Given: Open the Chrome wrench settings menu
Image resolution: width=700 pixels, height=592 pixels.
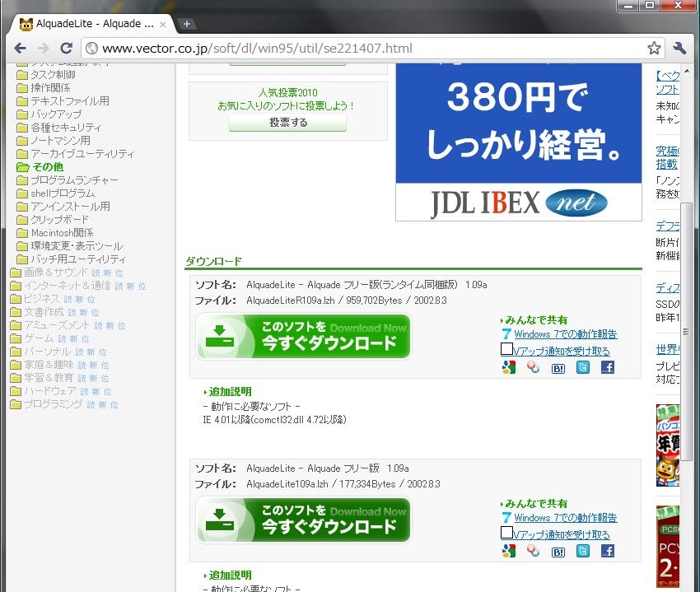Looking at the screenshot, I should 679,49.
